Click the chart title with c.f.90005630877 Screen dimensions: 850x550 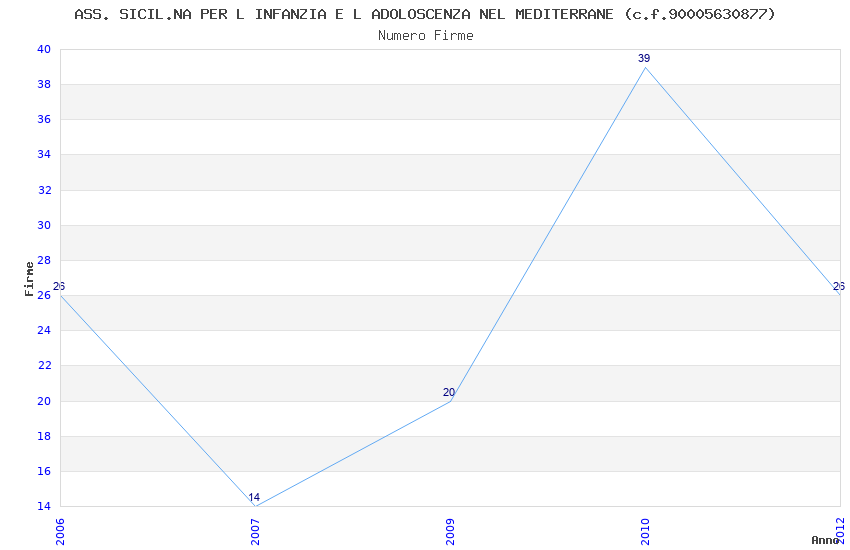425,14
